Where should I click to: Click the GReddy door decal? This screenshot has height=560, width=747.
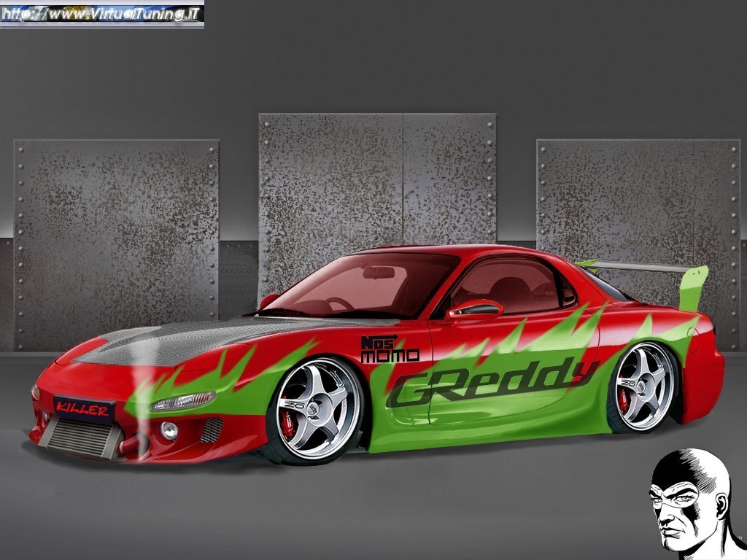493,382
